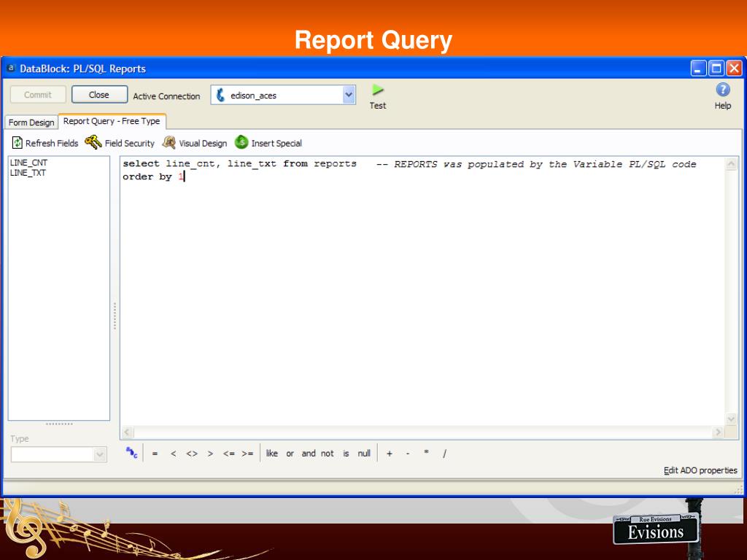
Task: Insert the >= operator
Action: click(x=247, y=454)
